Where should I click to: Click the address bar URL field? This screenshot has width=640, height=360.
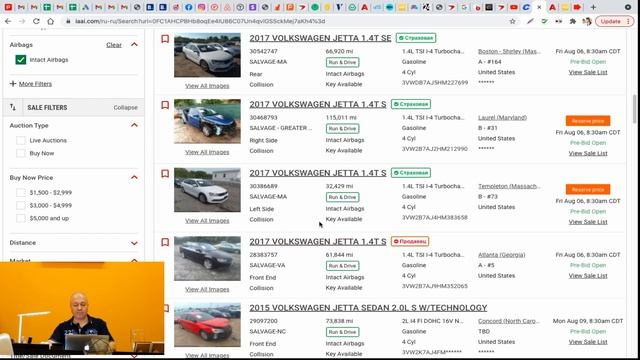pos(286,21)
